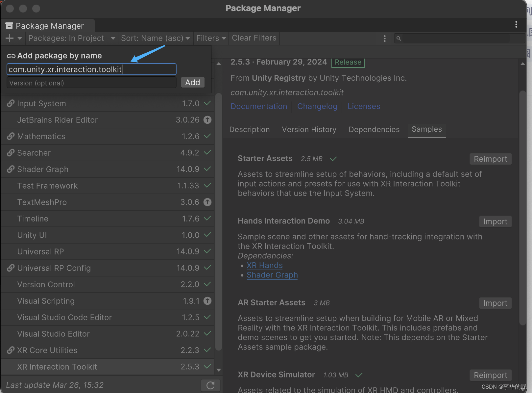Click the details pane vertical scrollbar

point(522,208)
